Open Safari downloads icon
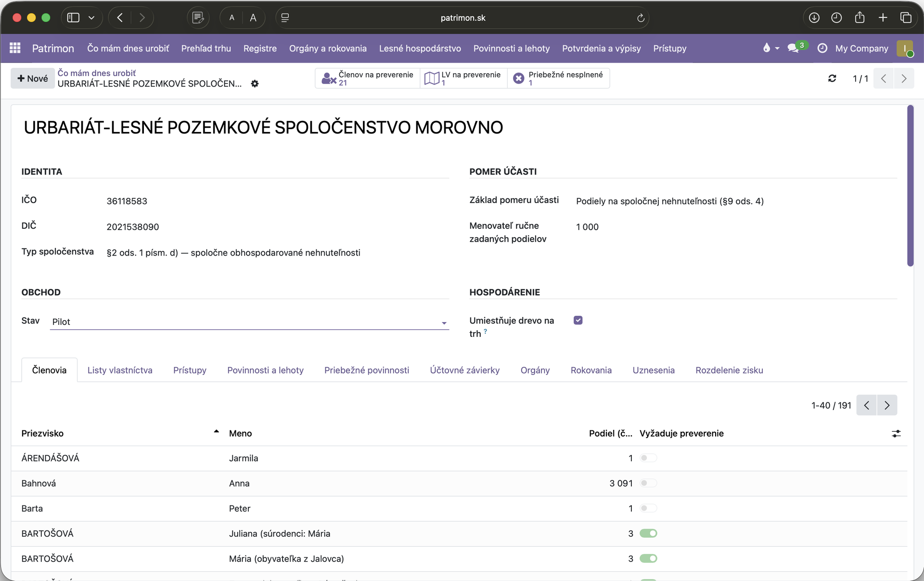 coord(814,18)
